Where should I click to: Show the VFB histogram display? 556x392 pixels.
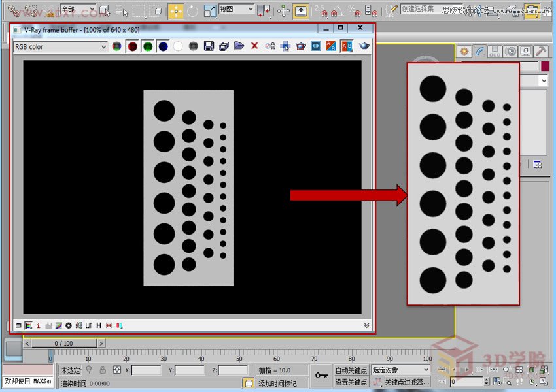(x=48, y=325)
